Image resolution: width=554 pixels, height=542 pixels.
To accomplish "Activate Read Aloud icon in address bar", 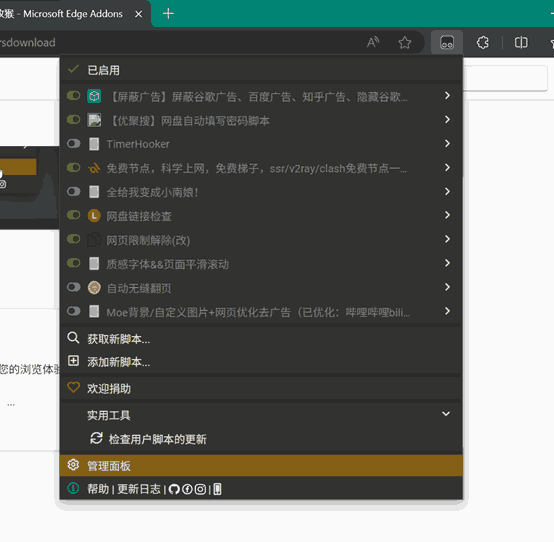I will [373, 43].
